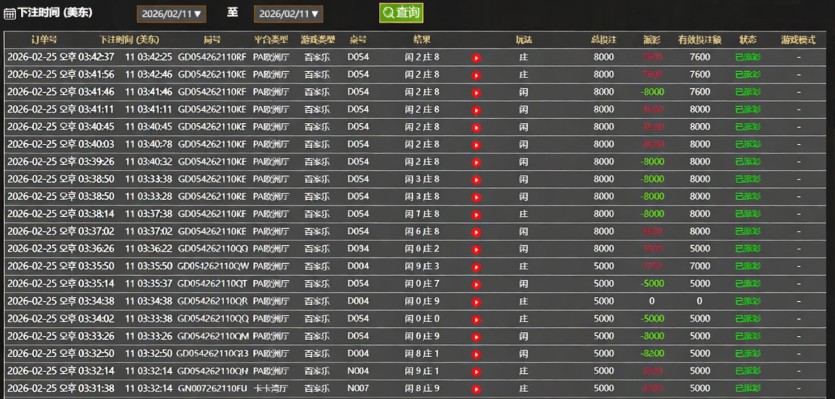Click red play icon in 03:35:14 row
The height and width of the screenshot is (399, 835).
pos(476,284)
